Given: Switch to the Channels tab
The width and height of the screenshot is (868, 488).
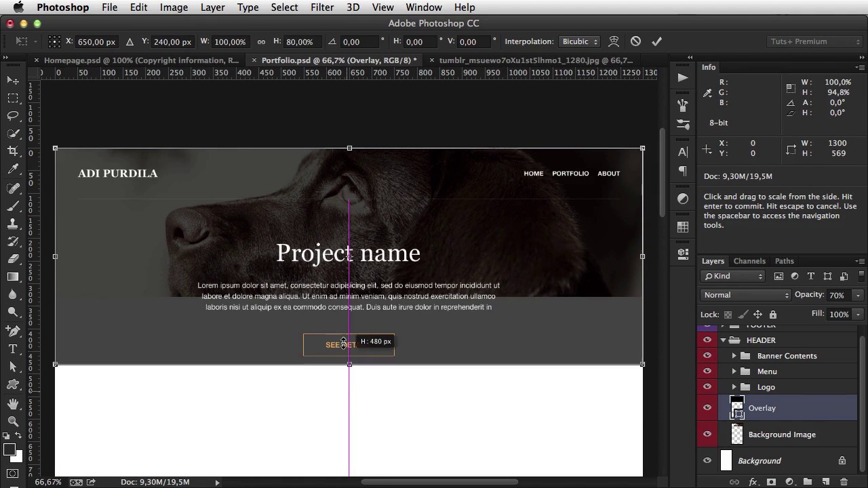Looking at the screenshot, I should (x=749, y=261).
